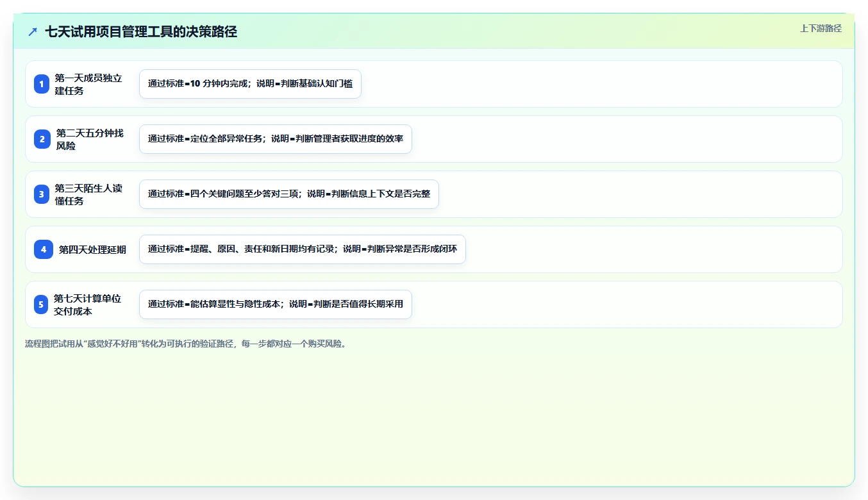868x500 pixels.
Task: Open the 定位全部异常任务 criteria box
Action: pyautogui.click(x=276, y=139)
